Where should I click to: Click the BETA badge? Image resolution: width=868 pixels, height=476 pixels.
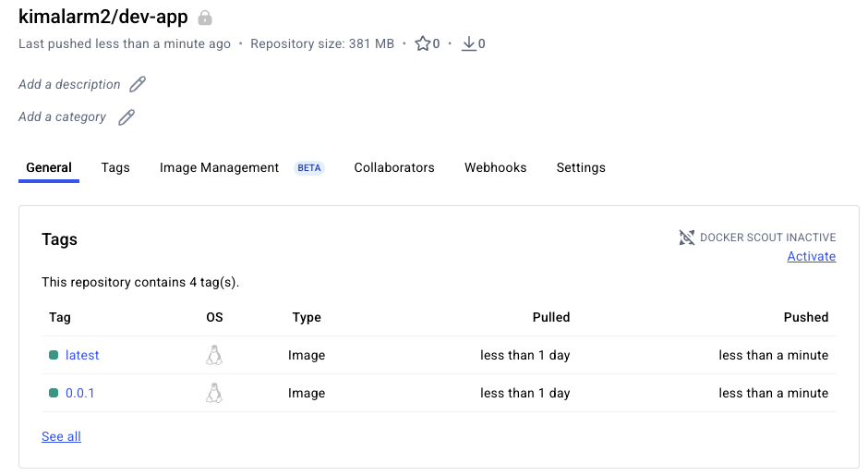(309, 168)
